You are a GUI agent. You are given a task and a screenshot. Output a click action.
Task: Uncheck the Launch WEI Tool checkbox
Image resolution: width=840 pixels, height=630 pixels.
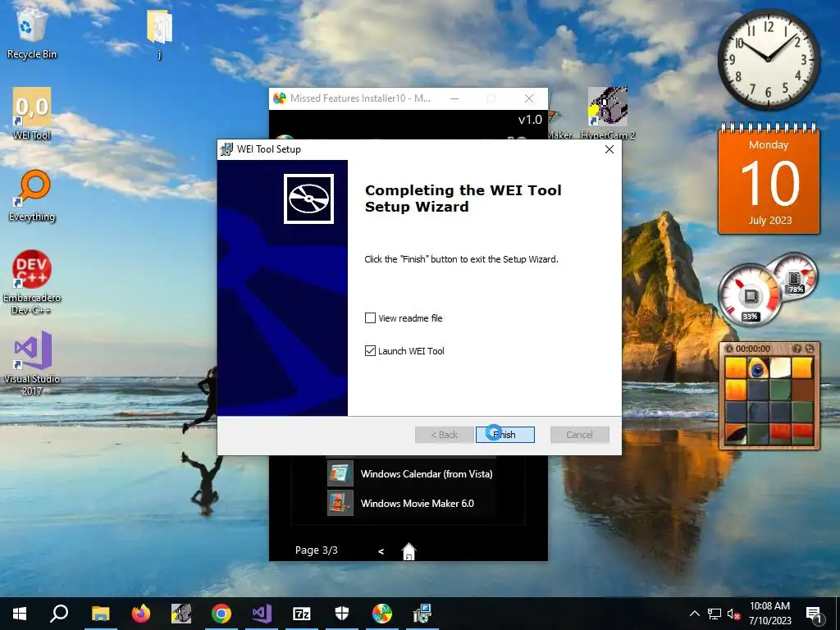point(370,351)
